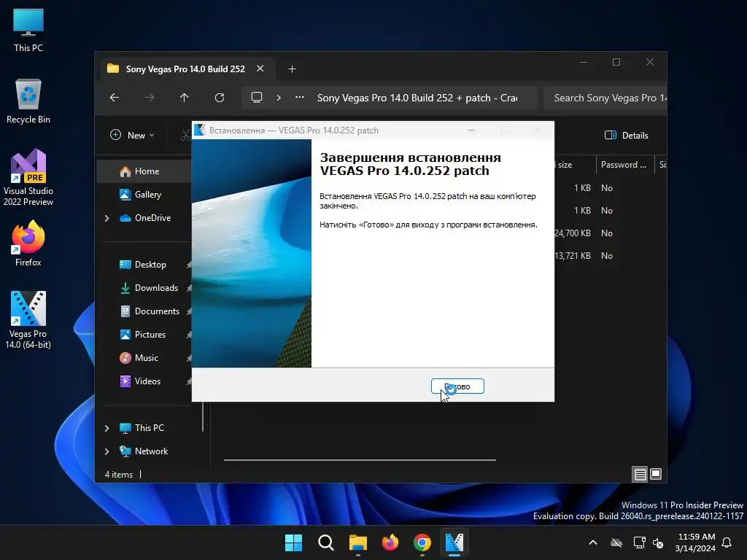Open Firefox from the taskbar

[390, 542]
